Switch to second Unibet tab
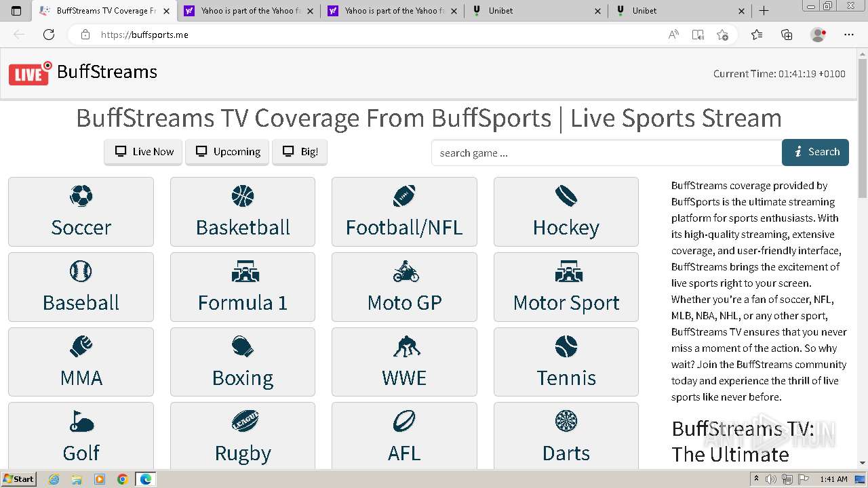The height and width of the screenshot is (488, 868). coord(682,11)
